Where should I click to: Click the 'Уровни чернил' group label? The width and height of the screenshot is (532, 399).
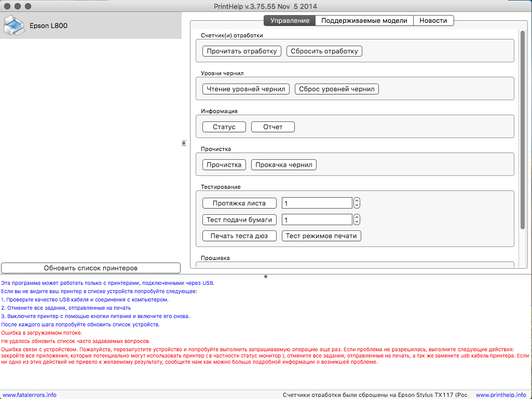coord(222,73)
